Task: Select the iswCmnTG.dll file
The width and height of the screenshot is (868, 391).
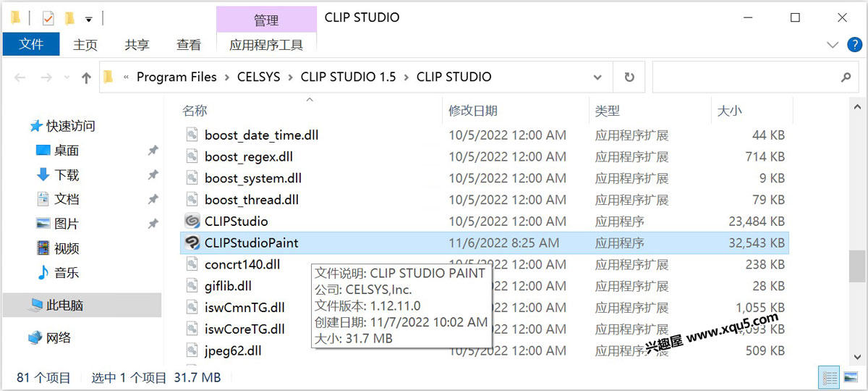Action: (244, 308)
